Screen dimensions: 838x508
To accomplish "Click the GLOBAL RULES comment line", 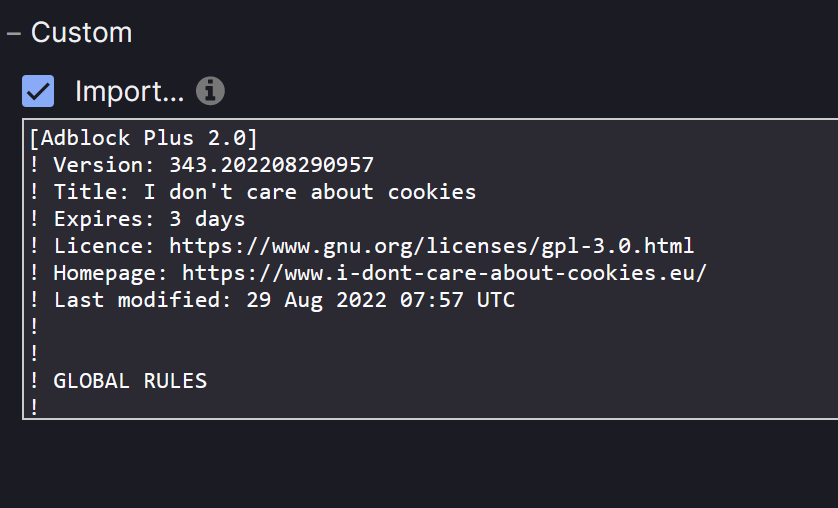I will click(130, 381).
